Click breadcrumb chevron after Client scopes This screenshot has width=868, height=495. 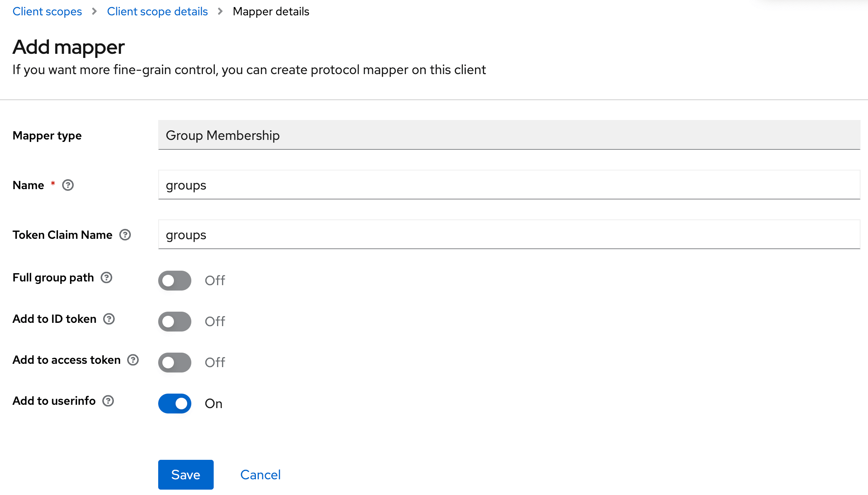[94, 11]
